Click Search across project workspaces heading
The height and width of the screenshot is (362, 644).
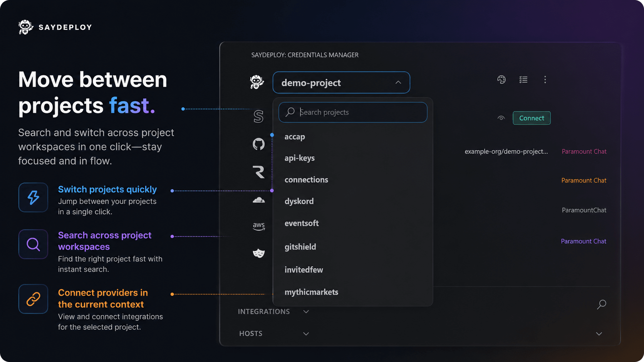coord(105,241)
